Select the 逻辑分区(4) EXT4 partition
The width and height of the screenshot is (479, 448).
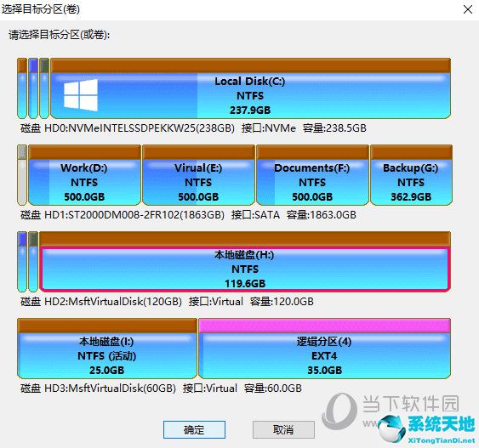(x=324, y=349)
